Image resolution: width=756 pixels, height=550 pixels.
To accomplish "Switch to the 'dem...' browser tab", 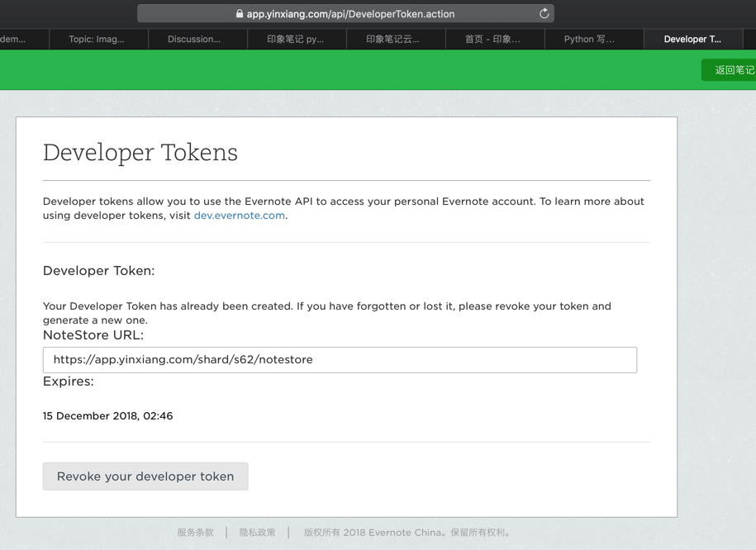I will coord(13,39).
